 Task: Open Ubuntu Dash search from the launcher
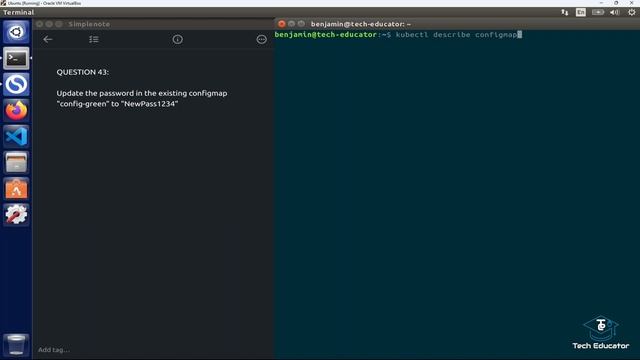(x=16, y=32)
